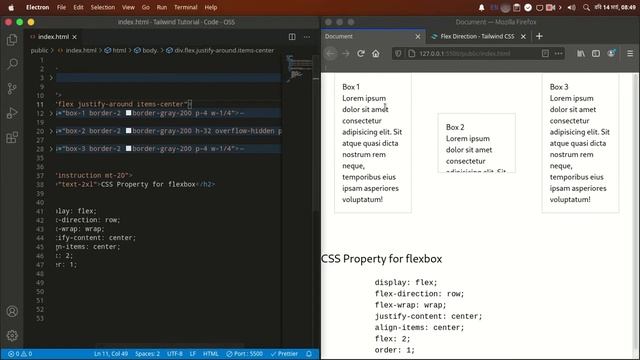Close the index.html editor tab
The height and width of the screenshot is (360, 640).
[x=74, y=37]
